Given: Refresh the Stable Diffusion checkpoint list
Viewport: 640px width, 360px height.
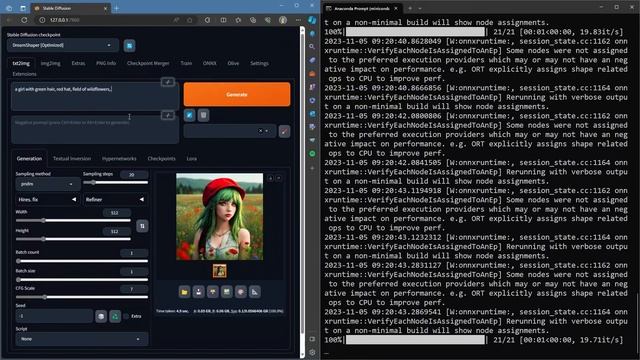Looking at the screenshot, I should 129,46.
